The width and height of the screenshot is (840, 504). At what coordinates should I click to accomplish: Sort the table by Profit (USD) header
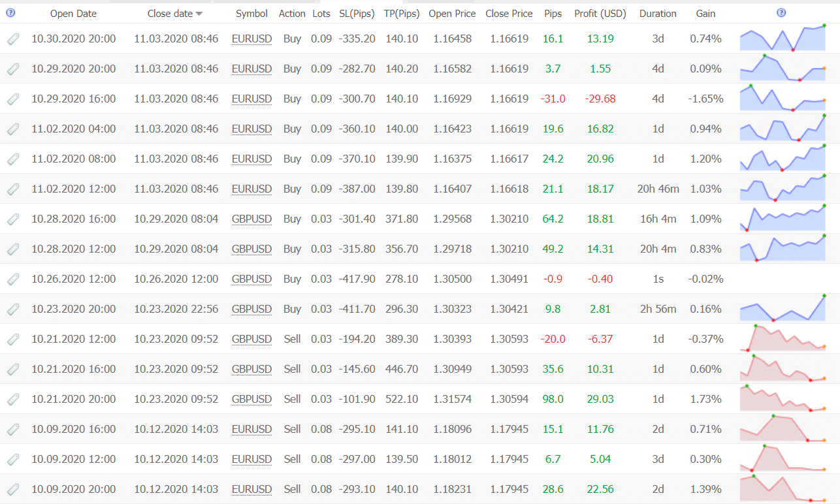(600, 13)
